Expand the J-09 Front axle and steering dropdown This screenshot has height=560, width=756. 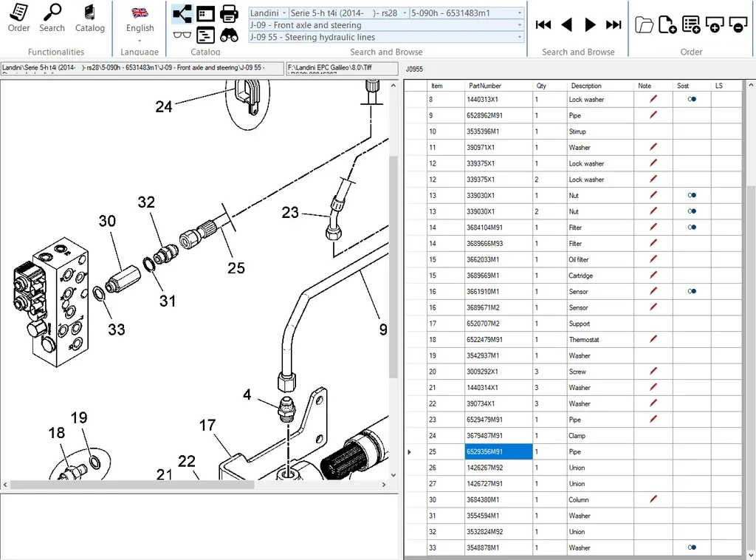point(519,24)
